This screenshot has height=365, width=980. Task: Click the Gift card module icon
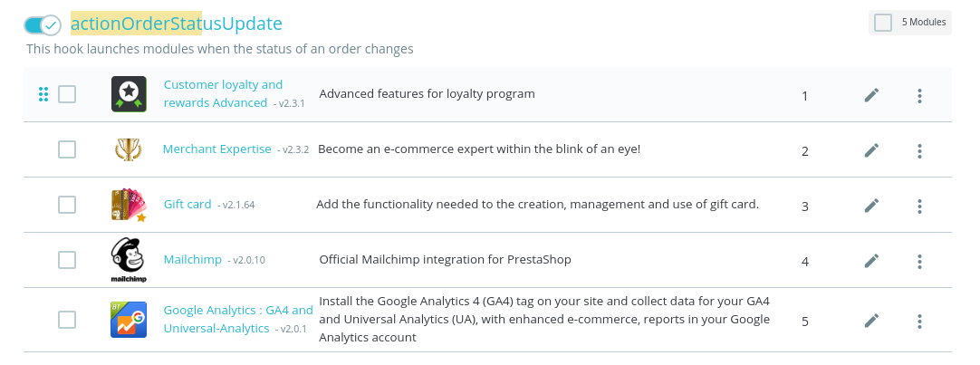pos(129,205)
